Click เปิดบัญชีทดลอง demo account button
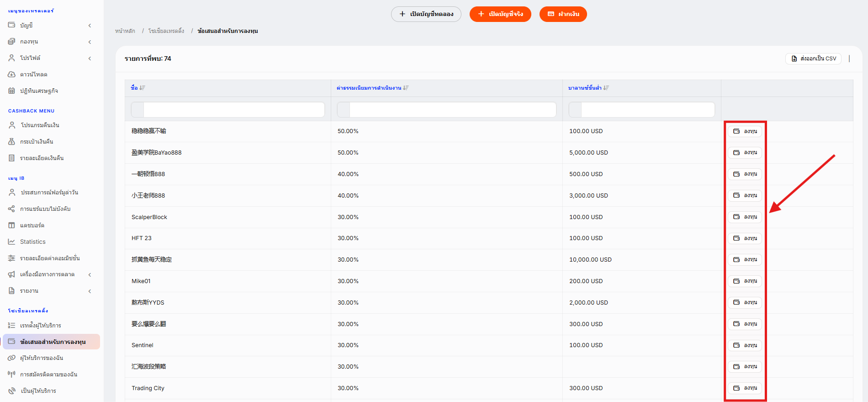This screenshot has width=868, height=402. pos(426,14)
